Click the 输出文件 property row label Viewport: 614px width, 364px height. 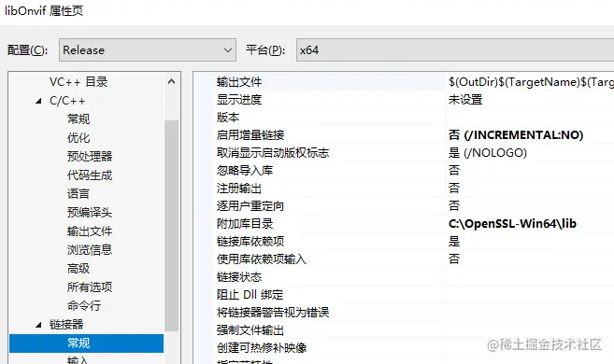click(x=239, y=82)
